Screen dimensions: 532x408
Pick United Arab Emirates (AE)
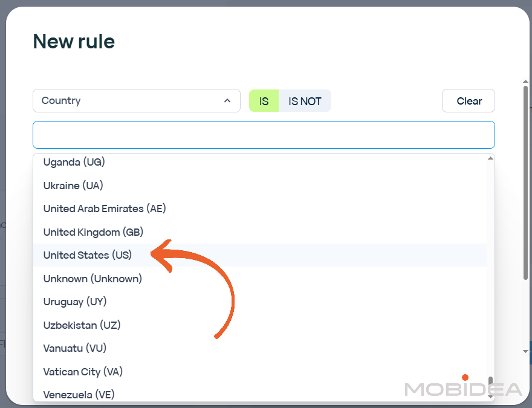(105, 209)
